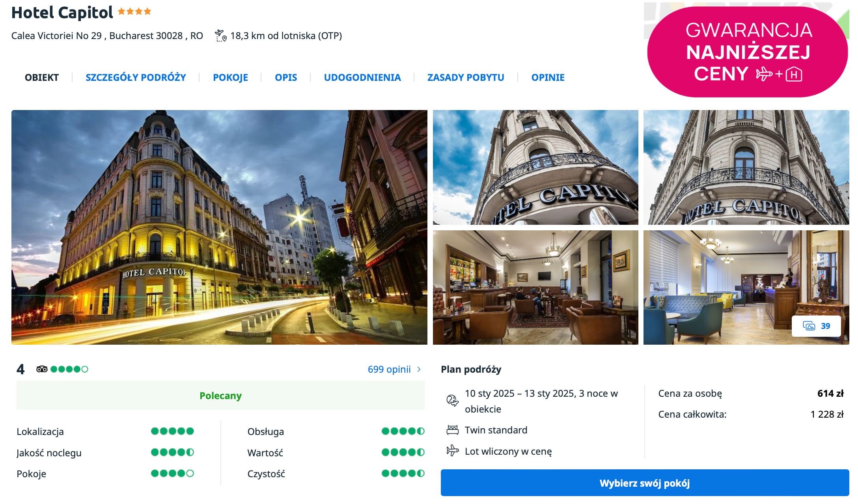Switch to the Pokoje tab
The height and width of the screenshot is (504, 858).
click(x=230, y=77)
